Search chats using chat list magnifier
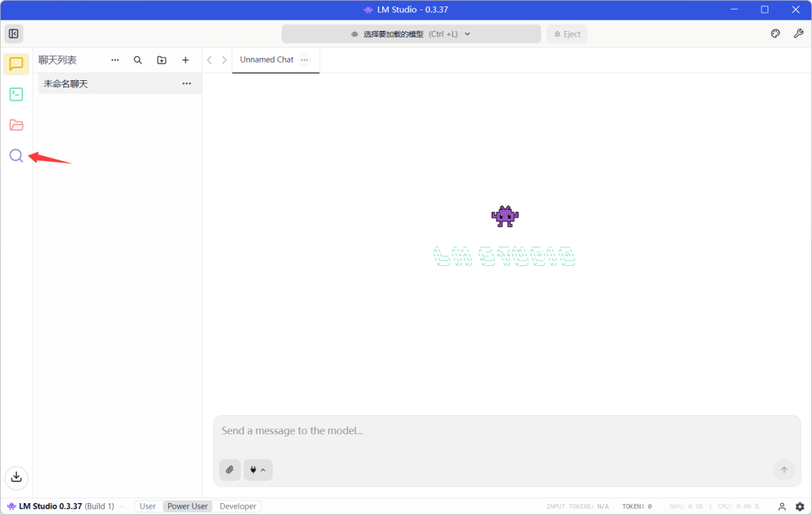This screenshot has width=812, height=515. pyautogui.click(x=138, y=60)
